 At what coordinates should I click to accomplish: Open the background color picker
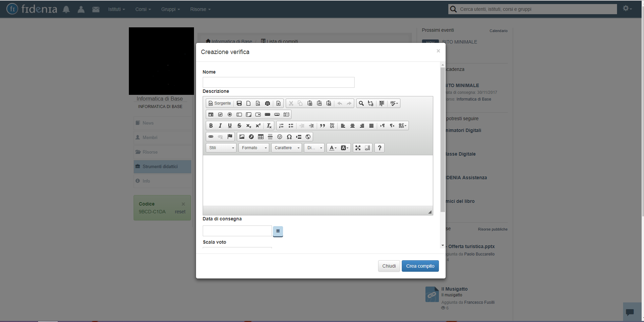345,148
